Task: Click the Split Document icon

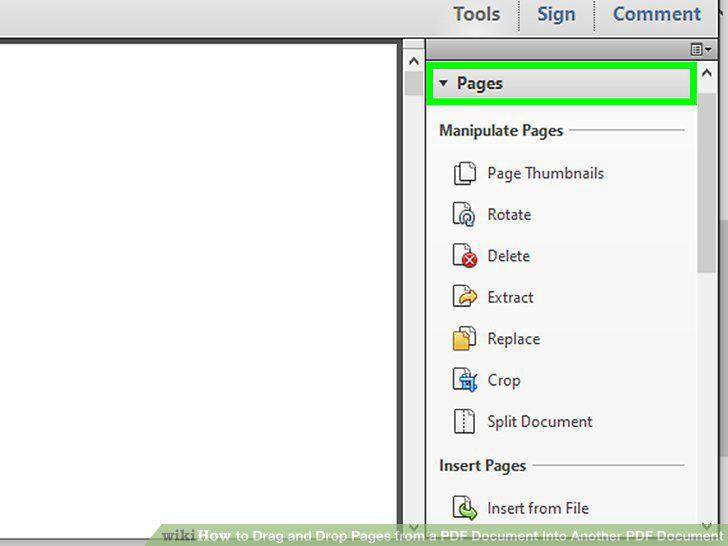Action: pyautogui.click(x=464, y=421)
